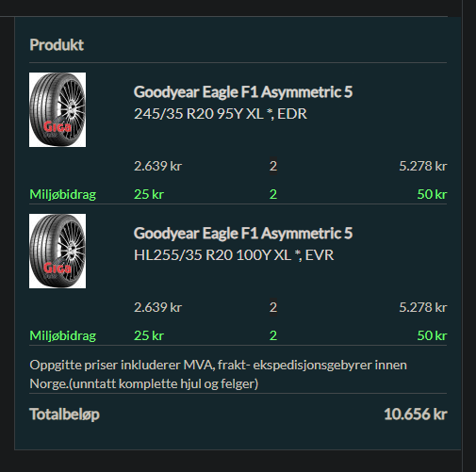This screenshot has height=472, width=476.
Task: Click first tire unit price 2.639 kr
Action: [x=157, y=166]
